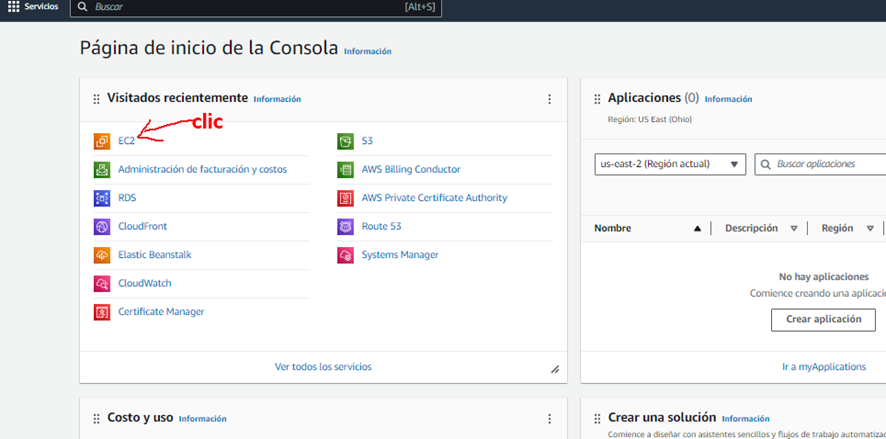Screen dimensions: 886x439
Task: Click the S3 bucket icon
Action: [x=345, y=141]
